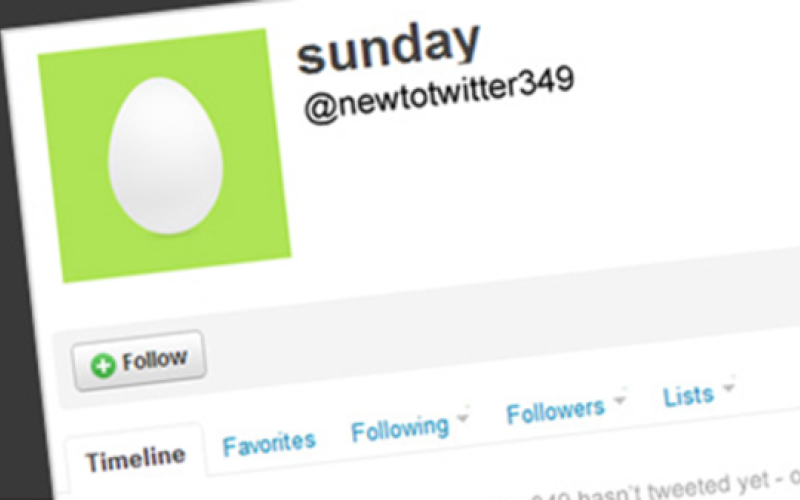Open the Following tab
The width and height of the screenshot is (800, 500).
(x=400, y=429)
